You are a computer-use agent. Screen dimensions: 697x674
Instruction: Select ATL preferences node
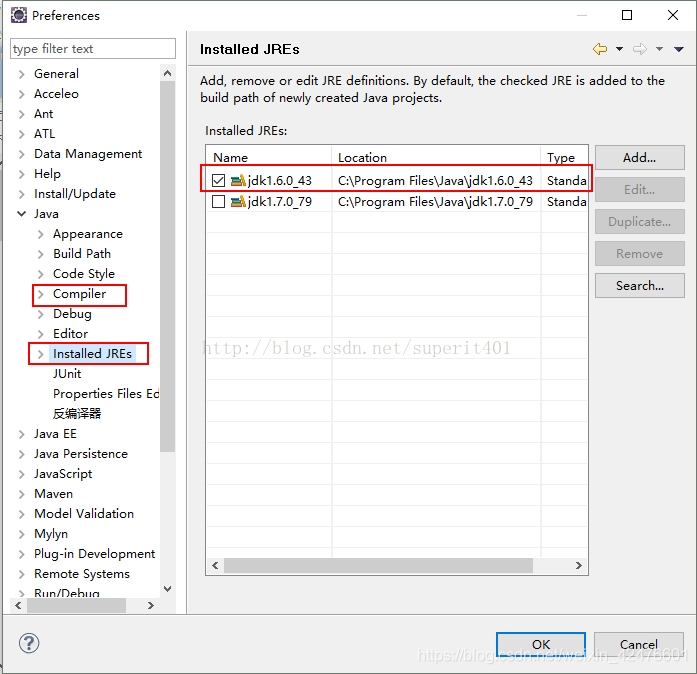click(x=44, y=134)
